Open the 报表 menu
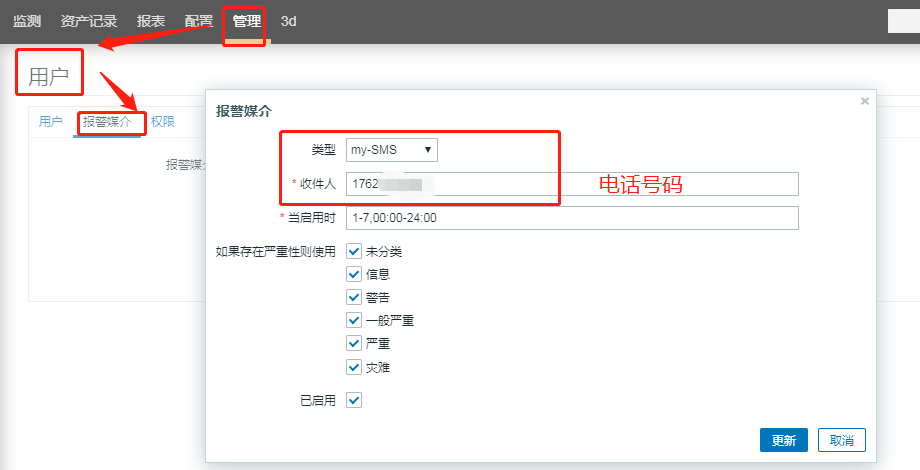Screen dimensions: 920x470 tap(151, 21)
